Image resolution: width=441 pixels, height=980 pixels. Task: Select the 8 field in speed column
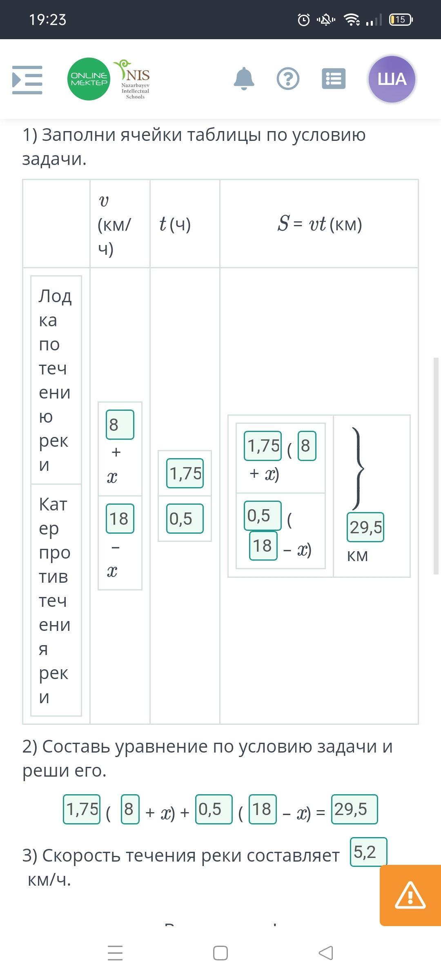(120, 425)
